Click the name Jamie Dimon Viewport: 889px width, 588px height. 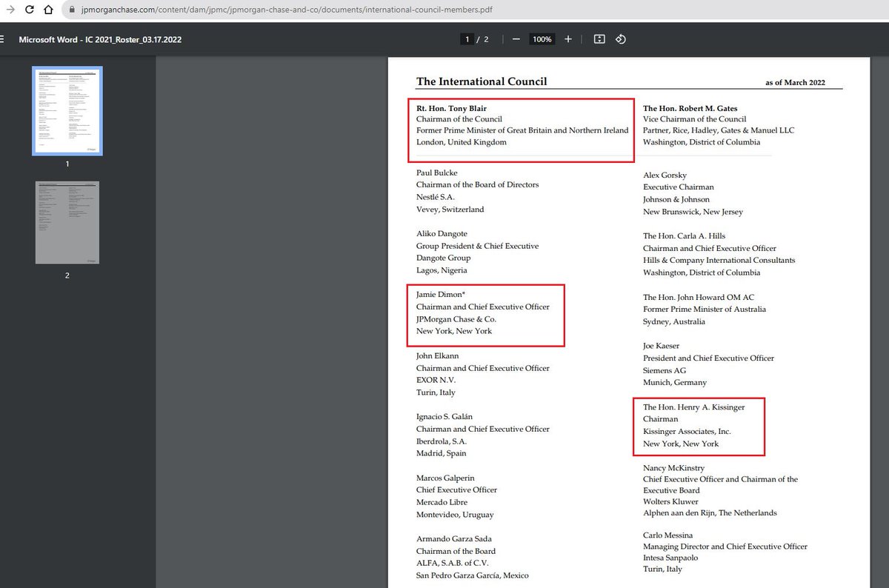click(x=439, y=295)
